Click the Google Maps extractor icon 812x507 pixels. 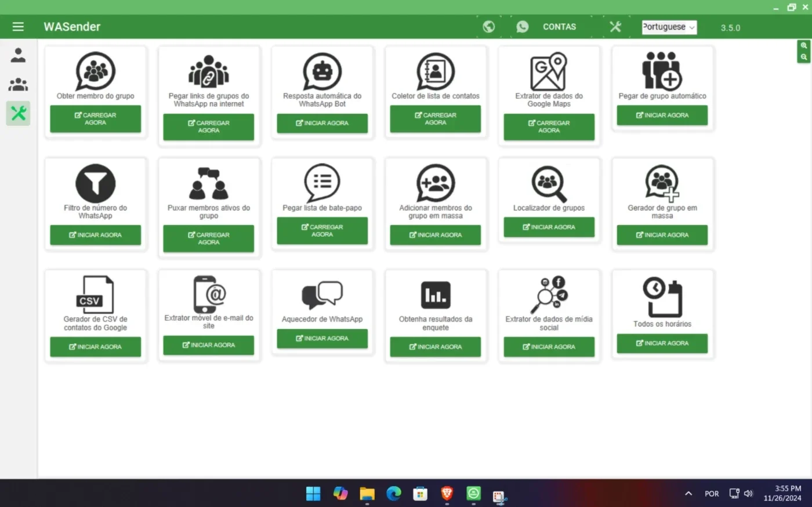click(x=549, y=71)
